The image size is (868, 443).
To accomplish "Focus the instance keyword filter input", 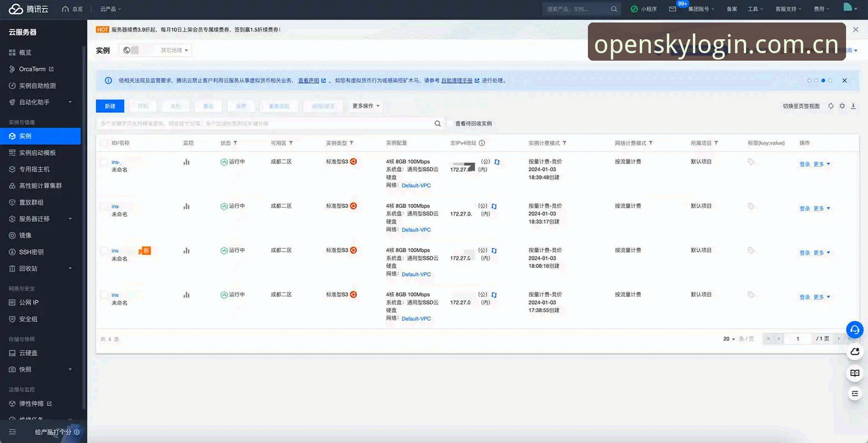I will [265, 124].
